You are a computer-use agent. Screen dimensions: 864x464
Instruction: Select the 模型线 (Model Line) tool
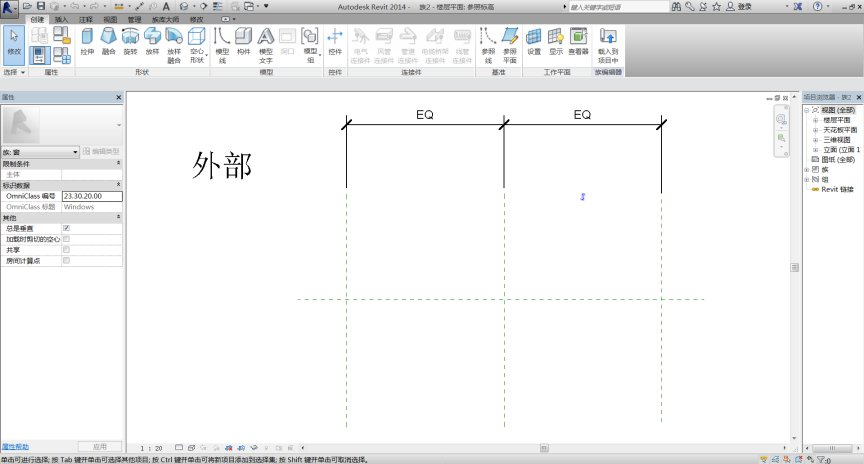click(x=222, y=43)
